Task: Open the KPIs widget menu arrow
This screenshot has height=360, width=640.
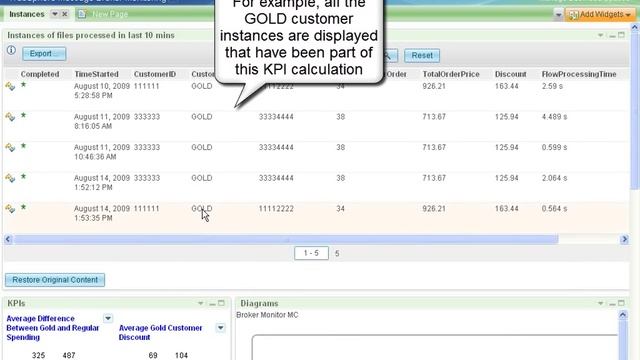Action: pos(200,304)
